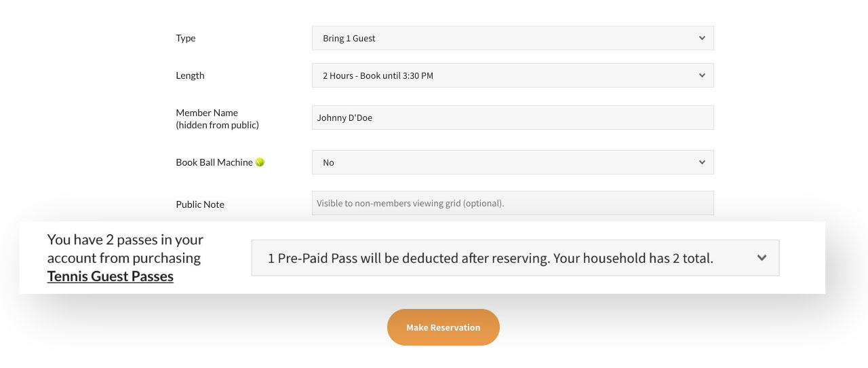Follow the Tennis Guest Passes link
The image size is (868, 368).
pos(111,276)
